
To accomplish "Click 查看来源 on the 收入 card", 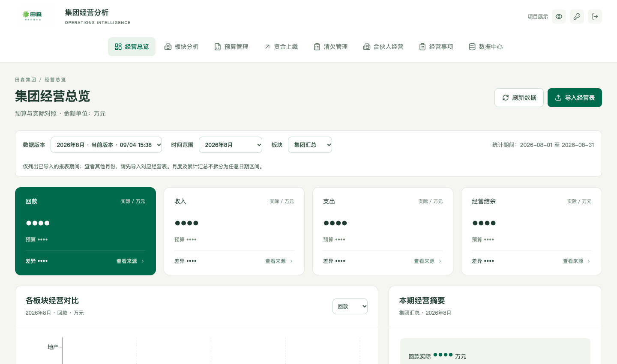I will tap(279, 261).
